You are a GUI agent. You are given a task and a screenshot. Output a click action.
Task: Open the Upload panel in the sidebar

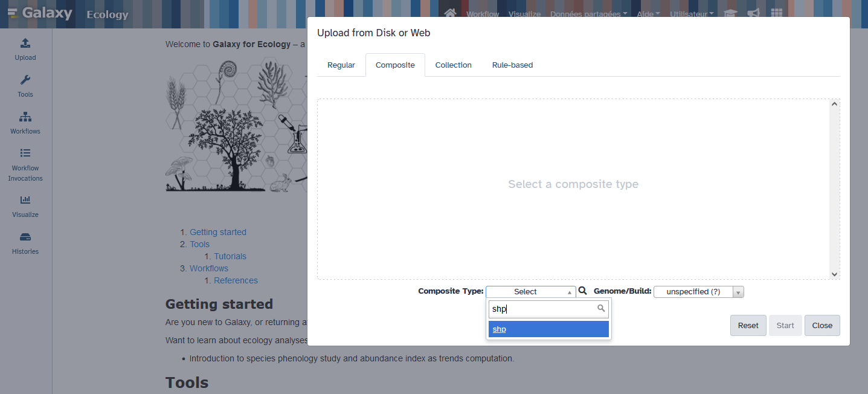[x=25, y=50]
